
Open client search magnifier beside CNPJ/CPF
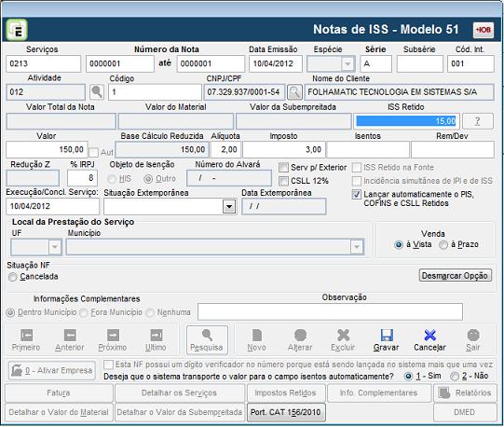click(294, 92)
